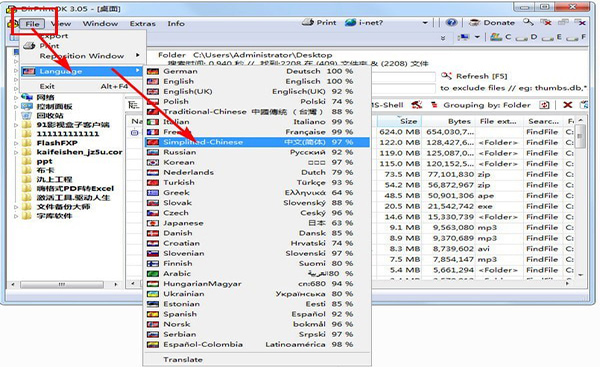
Task: Click file list vertical scrollbar down arrow
Action: tap(580, 274)
